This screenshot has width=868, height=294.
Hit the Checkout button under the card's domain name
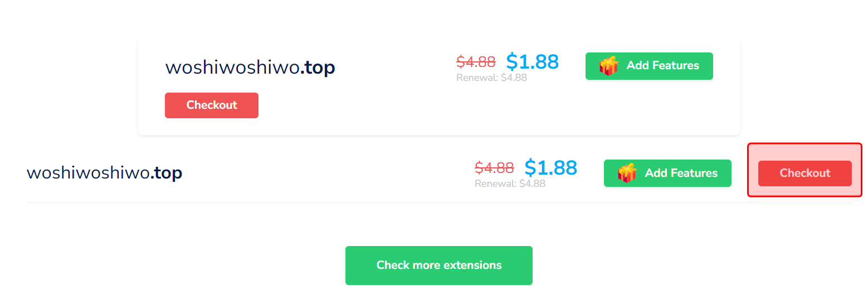click(212, 105)
